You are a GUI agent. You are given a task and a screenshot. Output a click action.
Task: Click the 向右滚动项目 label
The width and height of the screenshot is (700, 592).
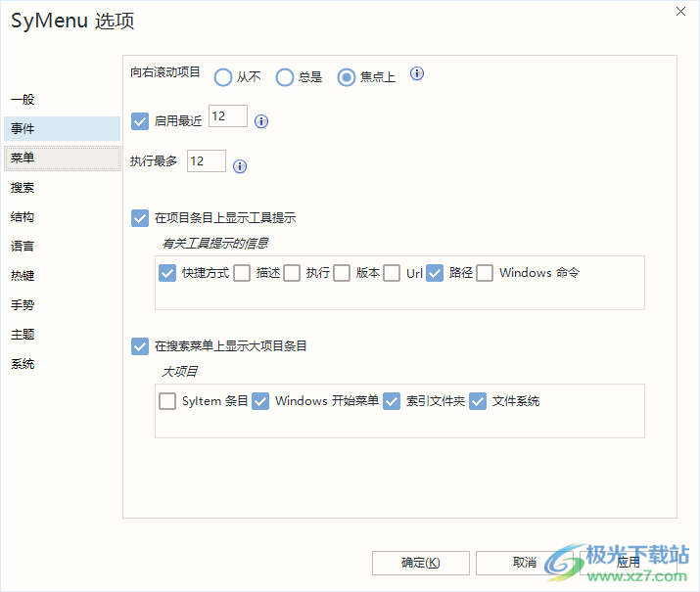click(165, 72)
